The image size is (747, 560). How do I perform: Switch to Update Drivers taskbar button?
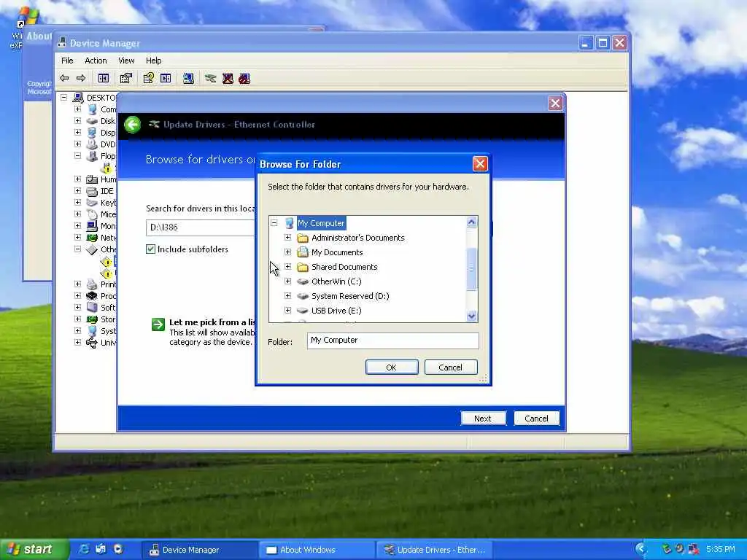click(x=435, y=550)
